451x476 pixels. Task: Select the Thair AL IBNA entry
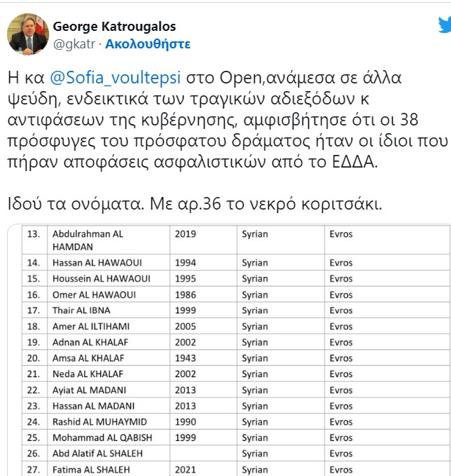(x=236, y=311)
